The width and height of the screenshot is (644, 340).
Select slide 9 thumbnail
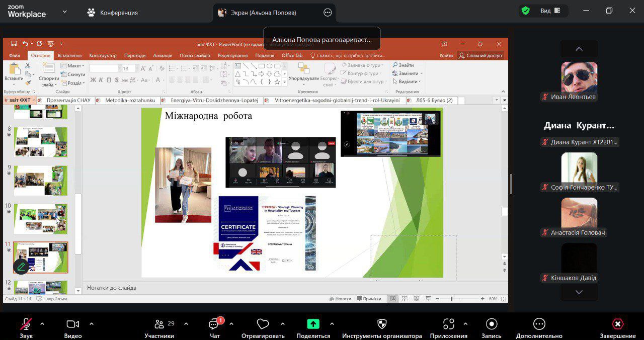click(x=40, y=180)
